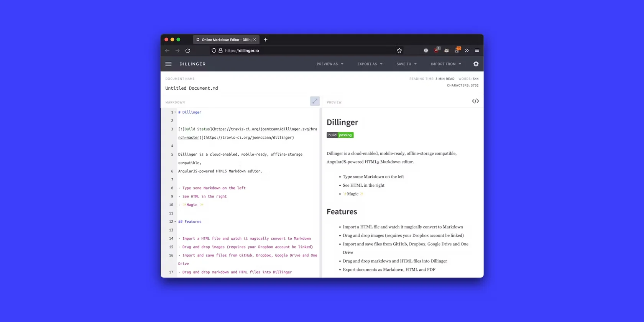Click the travis-ci.org svg URL in line 3

pos(266,129)
